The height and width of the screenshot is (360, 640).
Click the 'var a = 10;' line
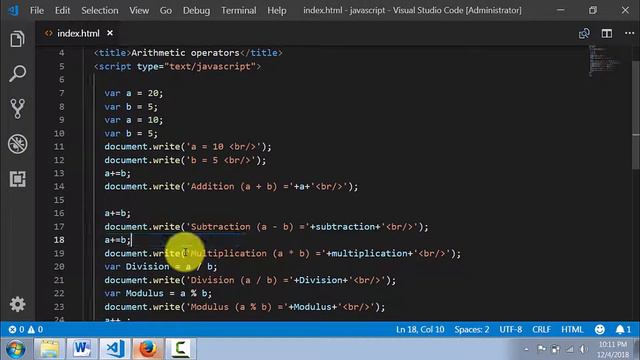(x=133, y=120)
